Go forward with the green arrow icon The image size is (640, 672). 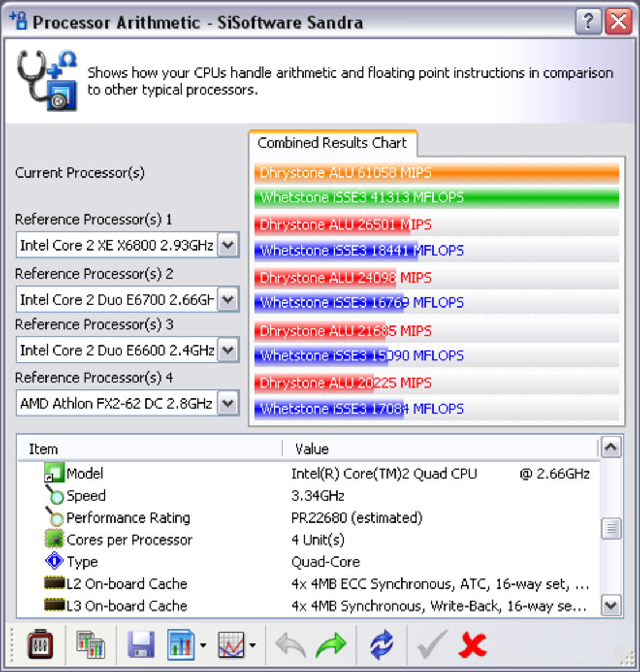tap(331, 645)
